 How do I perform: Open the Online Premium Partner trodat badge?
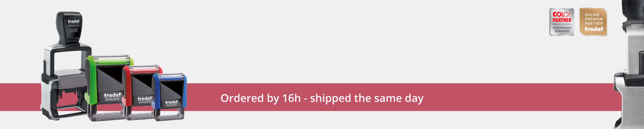coord(593,22)
